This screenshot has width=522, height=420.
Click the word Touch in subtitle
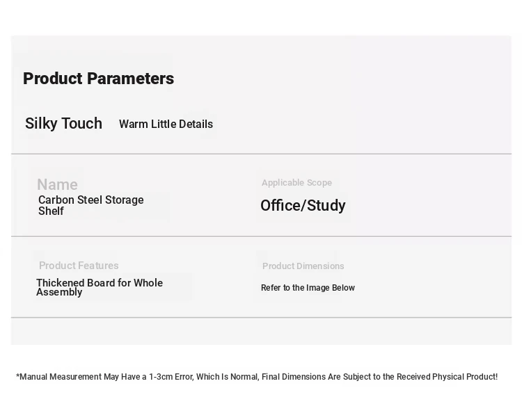[x=82, y=123]
